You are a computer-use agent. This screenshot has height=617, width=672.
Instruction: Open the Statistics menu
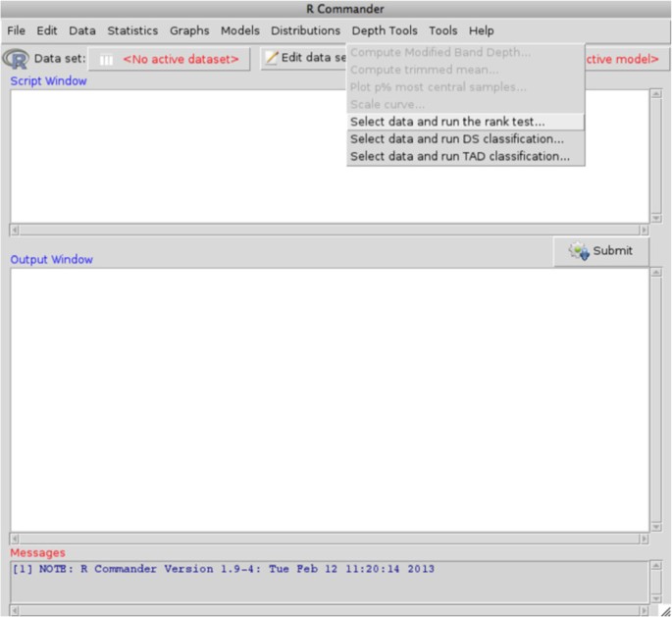[x=132, y=30]
